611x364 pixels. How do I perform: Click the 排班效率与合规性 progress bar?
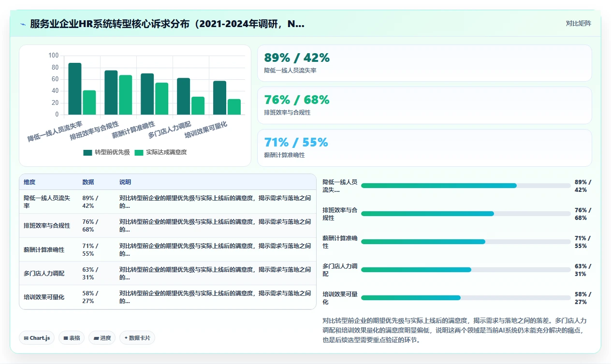(x=466, y=214)
